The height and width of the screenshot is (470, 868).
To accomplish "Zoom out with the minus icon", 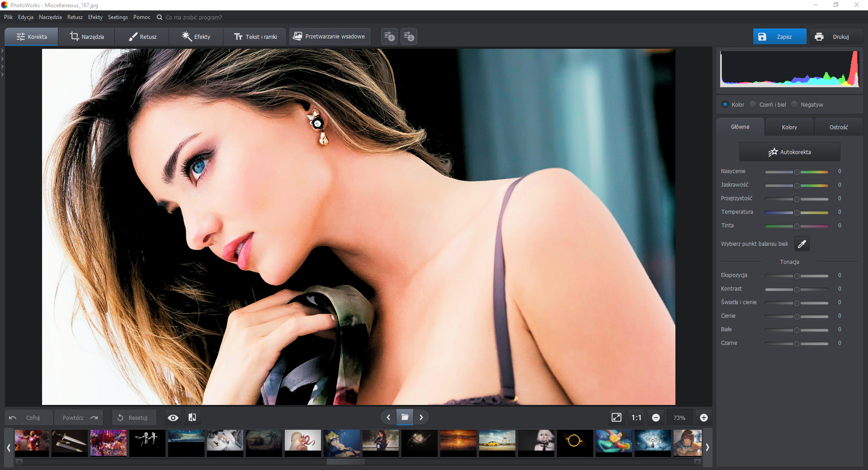I will pyautogui.click(x=656, y=418).
